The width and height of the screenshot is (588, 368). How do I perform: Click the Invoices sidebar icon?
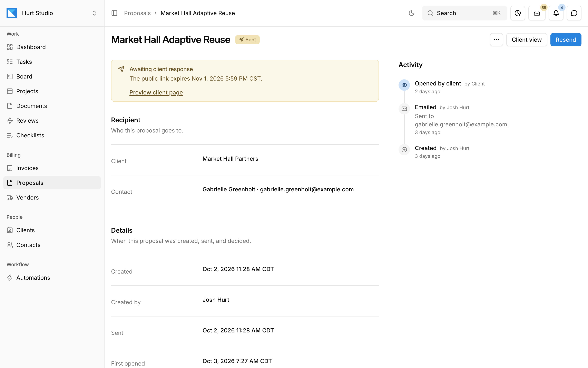[x=10, y=168]
